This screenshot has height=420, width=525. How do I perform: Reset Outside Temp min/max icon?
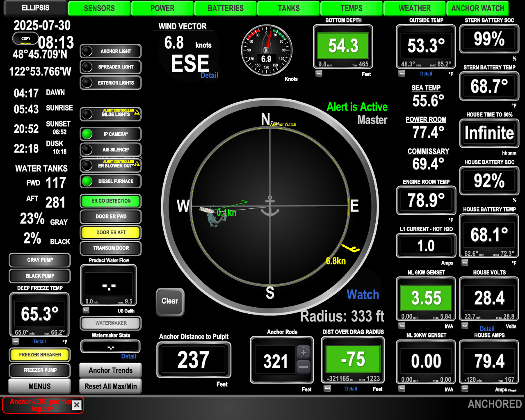tap(402, 74)
